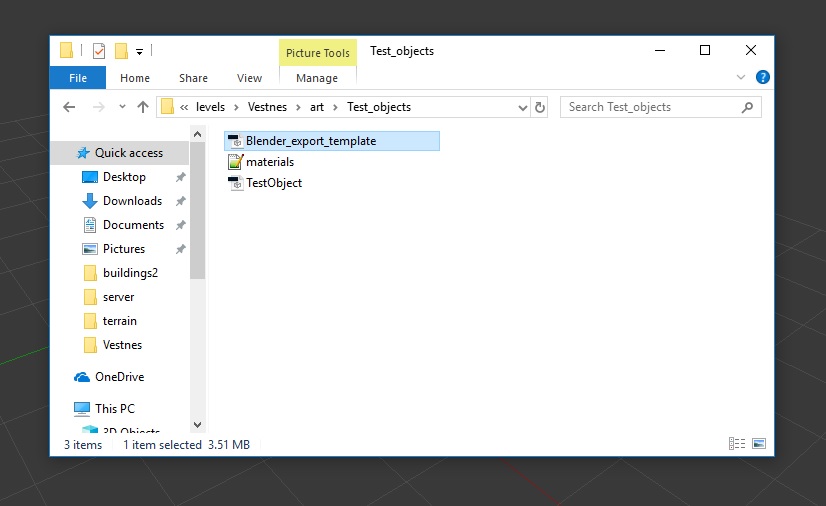Click the Blender_export_template file icon
The width and height of the screenshot is (826, 506).
[x=235, y=141]
